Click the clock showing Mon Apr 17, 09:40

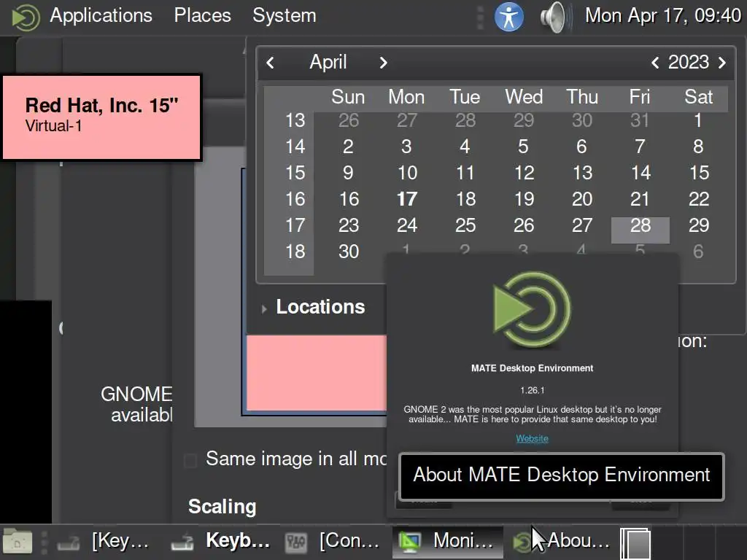coord(662,16)
